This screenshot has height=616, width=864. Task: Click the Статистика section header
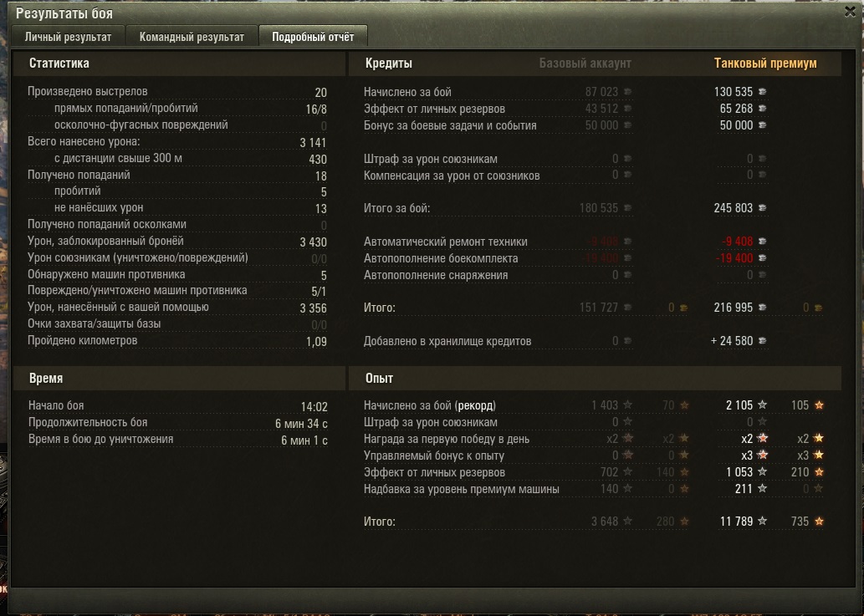coord(59,64)
